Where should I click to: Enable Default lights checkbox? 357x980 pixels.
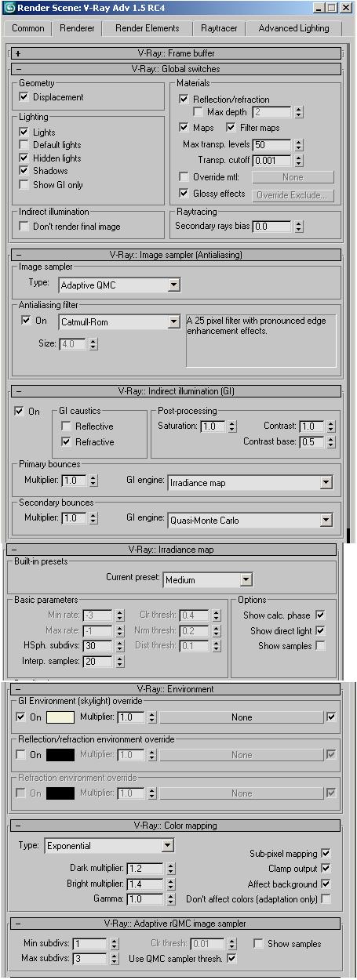pos(24,145)
